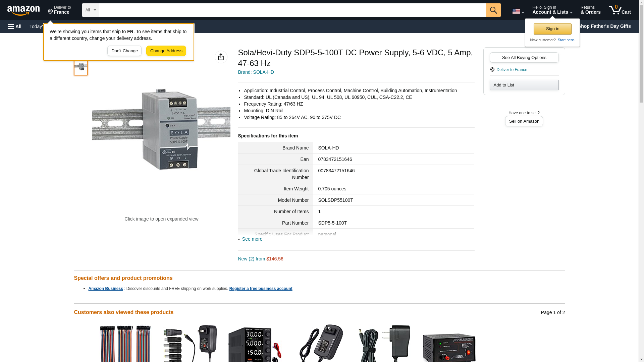Focus the Amazon search input field
This screenshot has width=644, height=362.
[x=292, y=10]
